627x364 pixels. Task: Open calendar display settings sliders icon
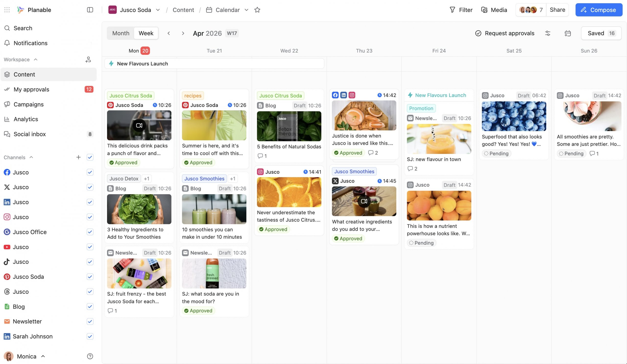547,33
